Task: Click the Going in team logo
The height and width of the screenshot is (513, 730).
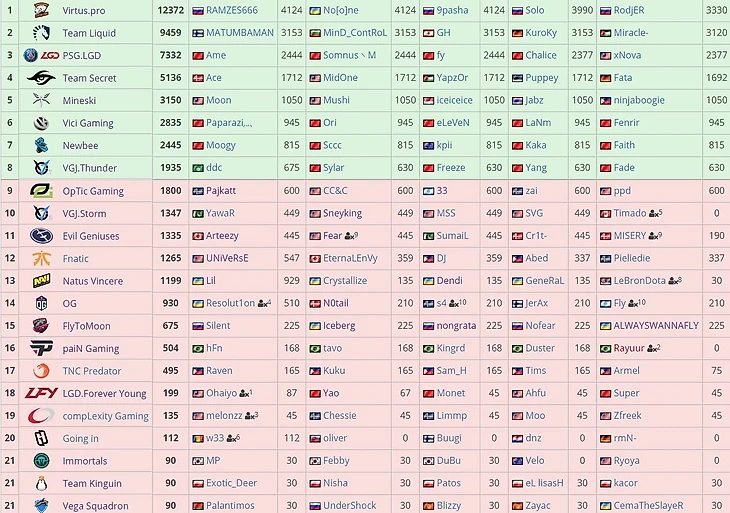Action: click(x=41, y=438)
